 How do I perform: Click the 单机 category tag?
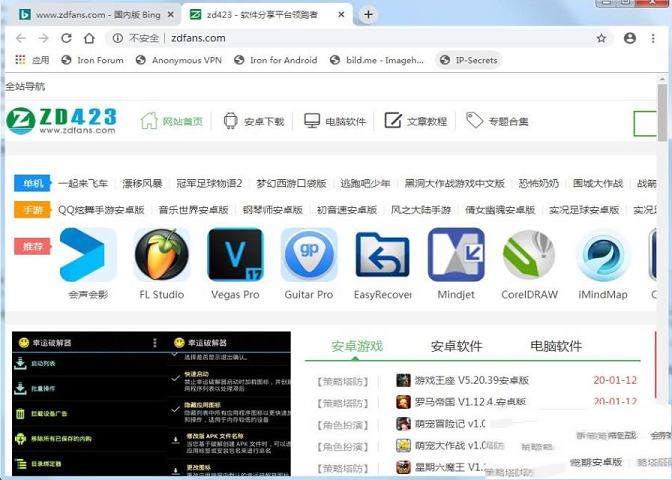tap(33, 183)
